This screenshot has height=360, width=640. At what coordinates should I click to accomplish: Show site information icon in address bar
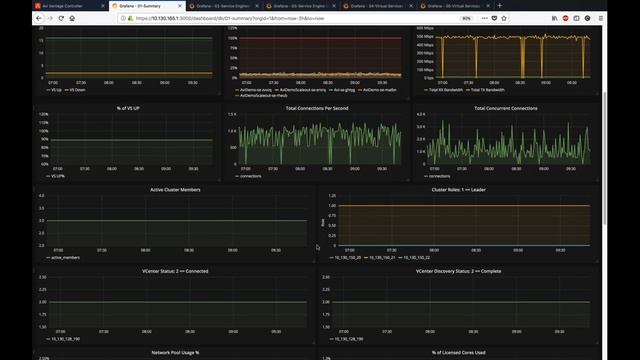(x=123, y=18)
